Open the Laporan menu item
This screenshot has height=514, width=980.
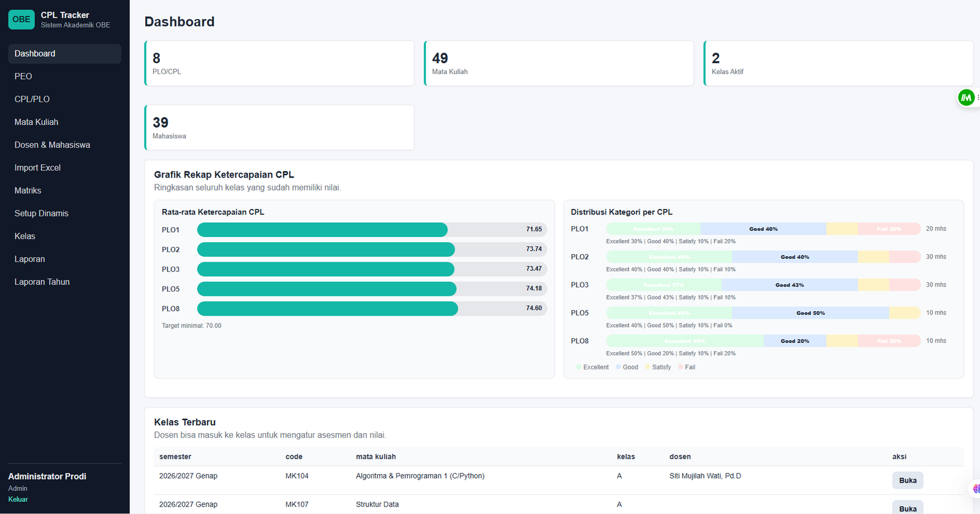coord(65,259)
